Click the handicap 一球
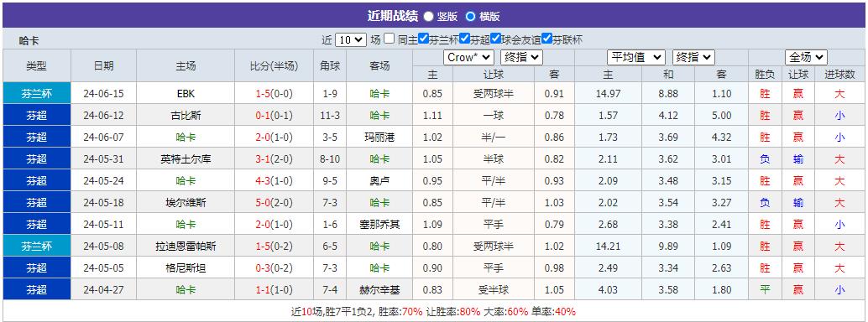 [494, 116]
